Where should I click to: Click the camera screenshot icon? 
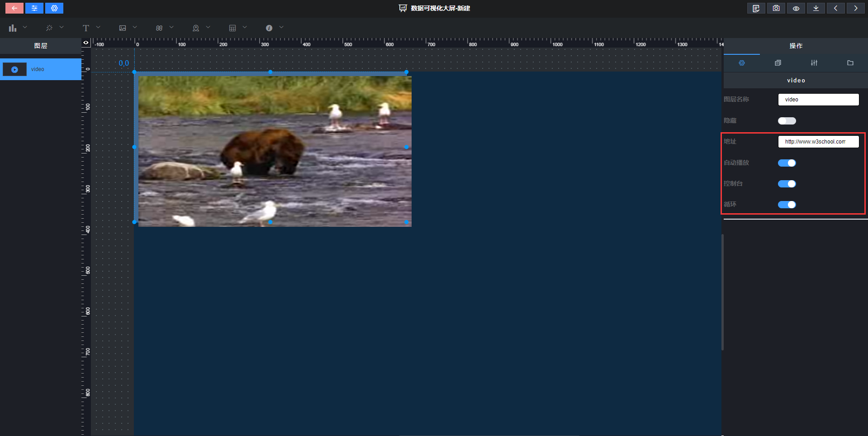tap(776, 8)
